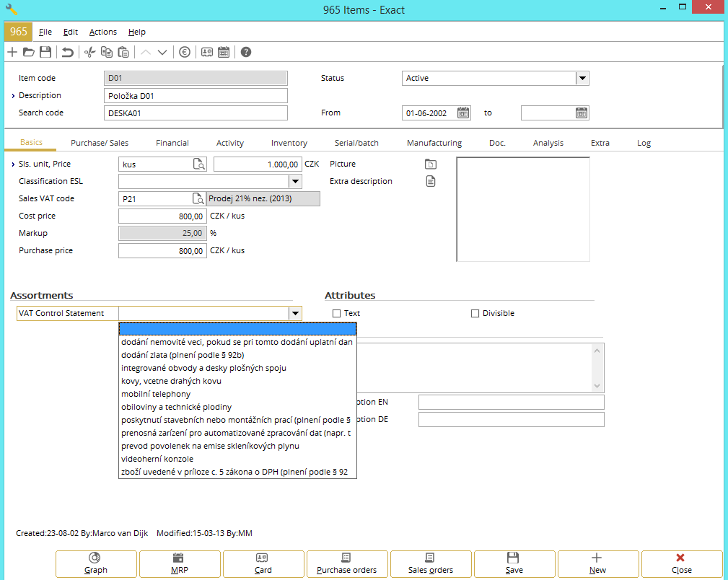728x580 pixels.
Task: Enable the Text attribute checkbox
Action: tap(336, 314)
